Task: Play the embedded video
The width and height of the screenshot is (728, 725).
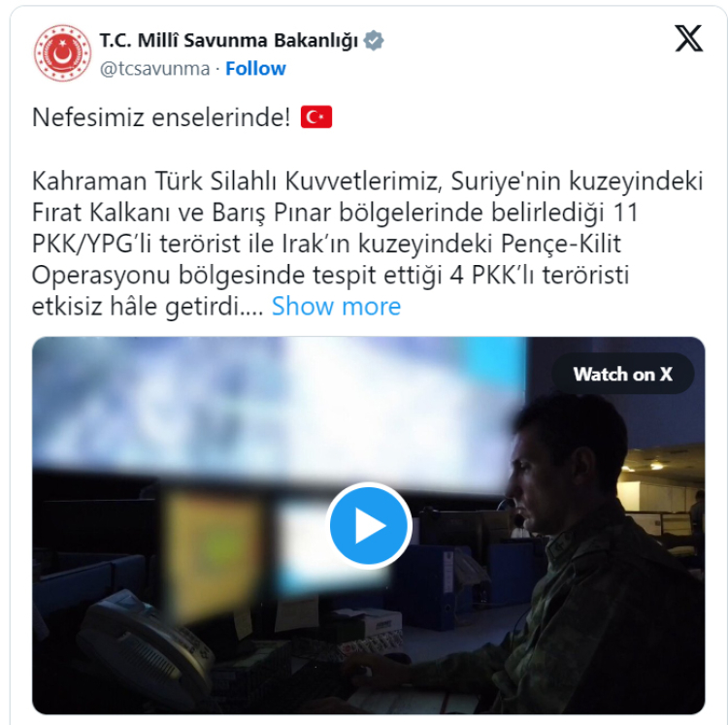Action: coord(369,525)
